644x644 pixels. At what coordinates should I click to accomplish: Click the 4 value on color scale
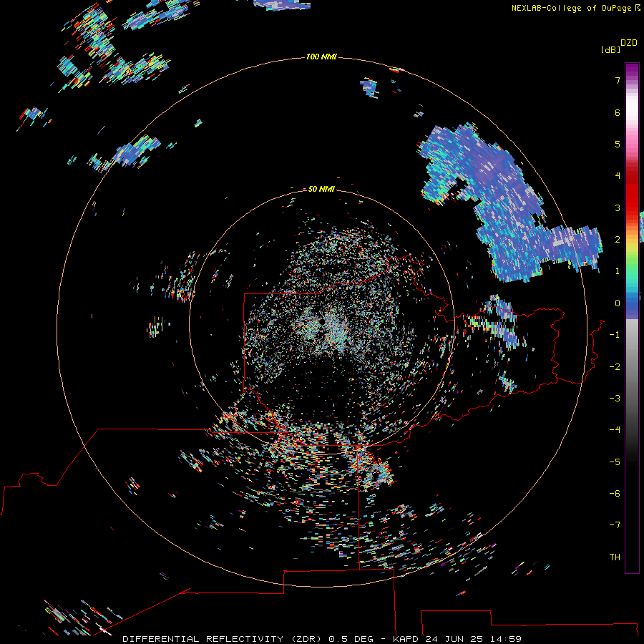point(618,176)
